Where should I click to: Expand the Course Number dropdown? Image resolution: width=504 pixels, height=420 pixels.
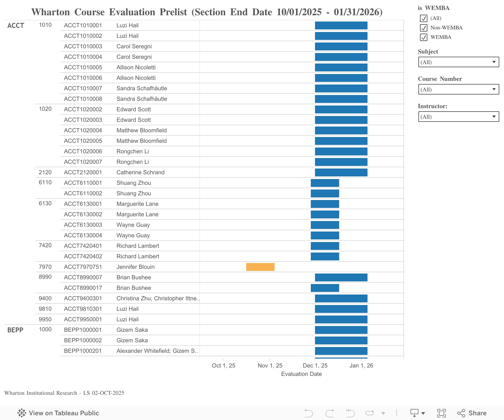[x=458, y=90]
